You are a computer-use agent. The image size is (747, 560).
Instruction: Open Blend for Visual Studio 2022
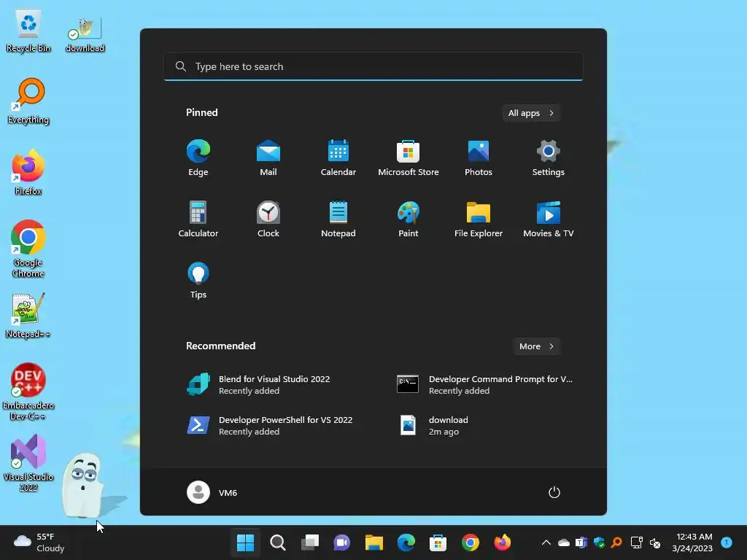[x=268, y=385]
